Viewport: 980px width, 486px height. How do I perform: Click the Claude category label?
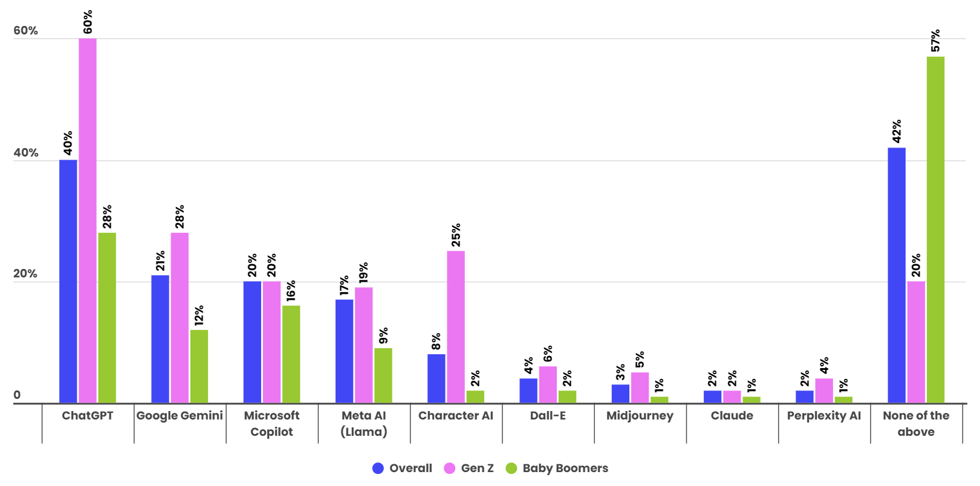pos(732,415)
